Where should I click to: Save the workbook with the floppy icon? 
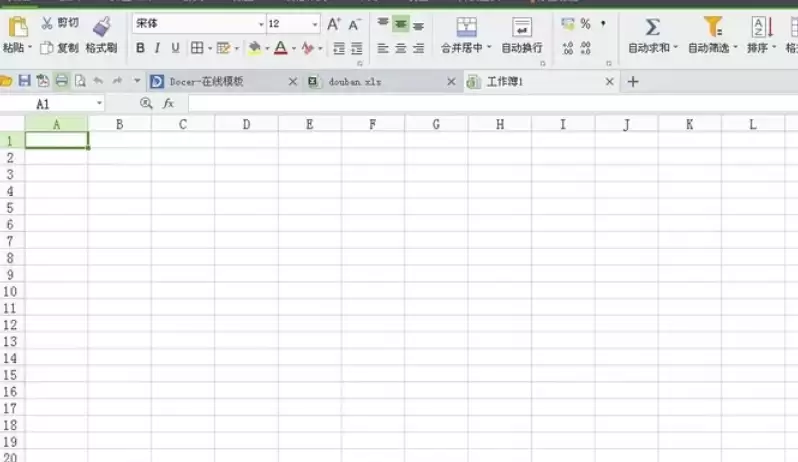tap(24, 80)
